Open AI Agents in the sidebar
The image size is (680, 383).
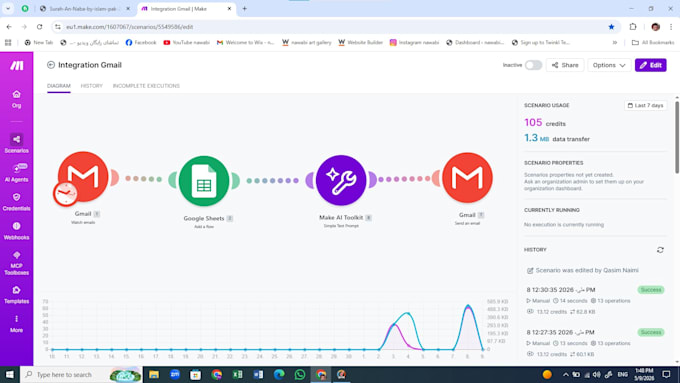pos(16,172)
